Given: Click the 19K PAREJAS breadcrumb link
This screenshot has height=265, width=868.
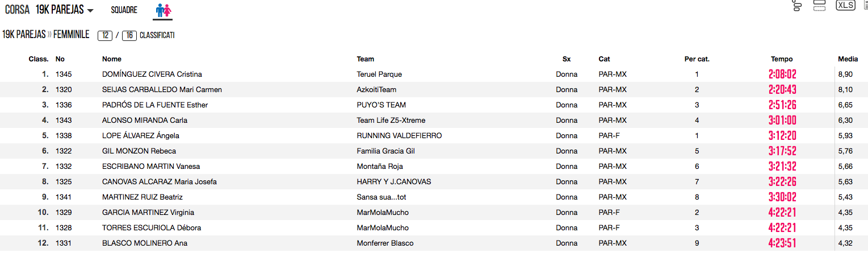Looking at the screenshot, I should pyautogui.click(x=24, y=35).
